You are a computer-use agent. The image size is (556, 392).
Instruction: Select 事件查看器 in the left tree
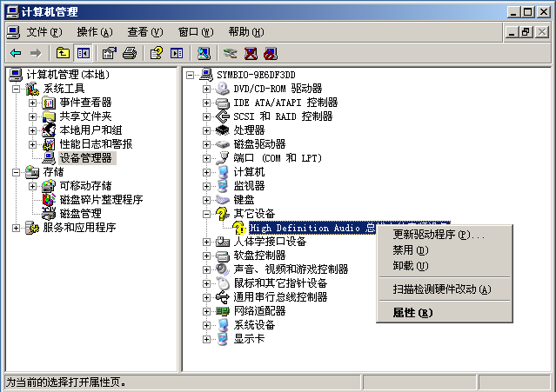pyautogui.click(x=84, y=103)
